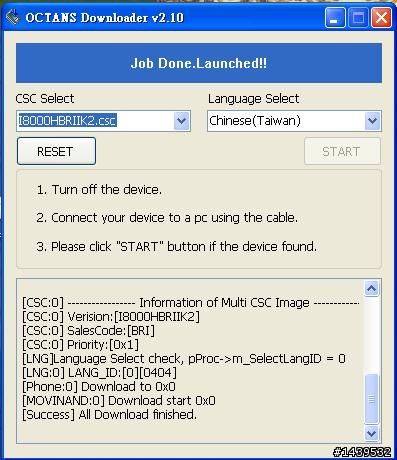
Task: Click the OCTANS Downloader v2.10 title text
Action: (105, 18)
